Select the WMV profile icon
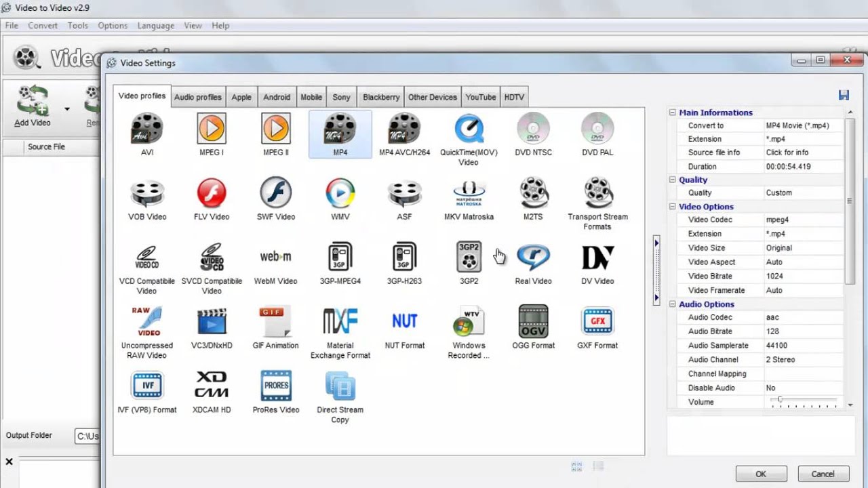Screen dimensions: 868x488 [340, 199]
